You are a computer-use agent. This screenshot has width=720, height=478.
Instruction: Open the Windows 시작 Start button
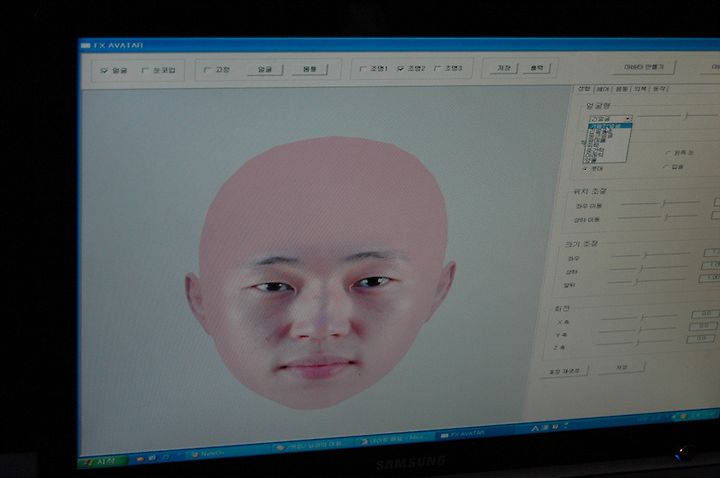click(104, 462)
